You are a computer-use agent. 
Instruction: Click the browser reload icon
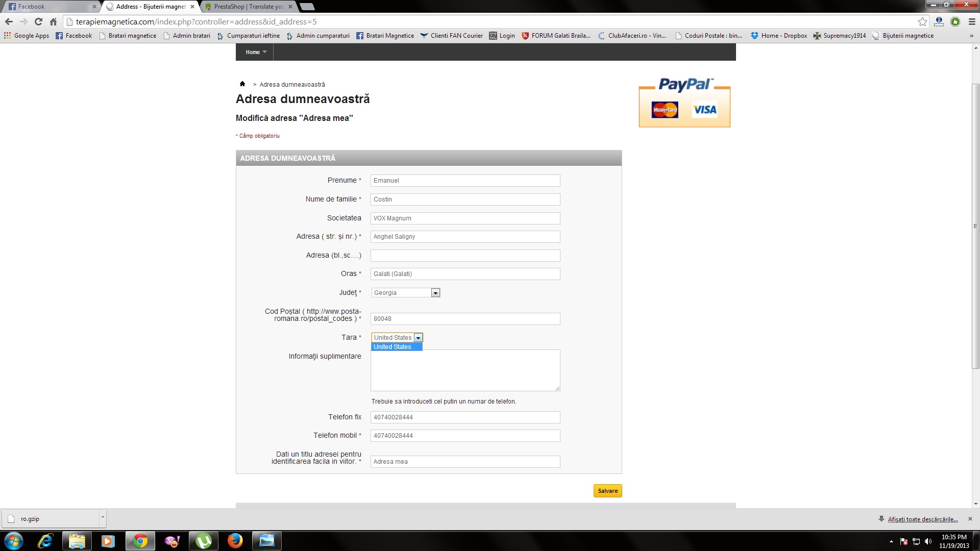coord(38,21)
